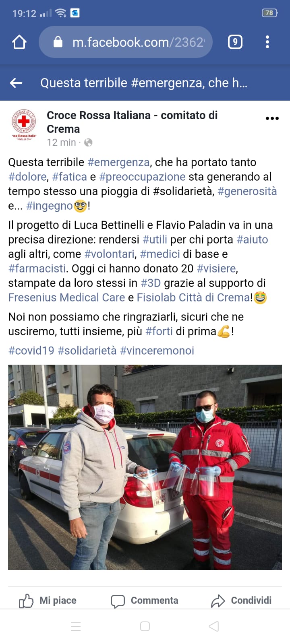290x644 pixels.
Task: Click the m.facebook.com address bar
Action: click(x=126, y=42)
